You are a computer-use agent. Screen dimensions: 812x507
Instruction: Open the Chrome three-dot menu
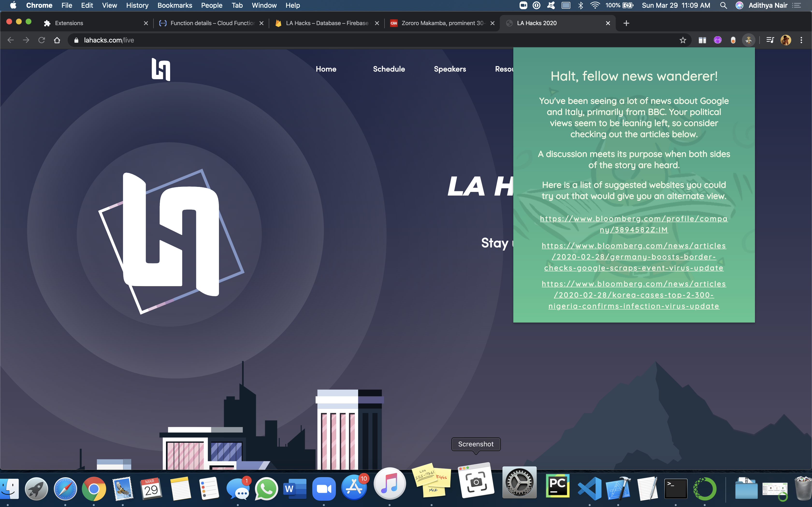pyautogui.click(x=801, y=40)
